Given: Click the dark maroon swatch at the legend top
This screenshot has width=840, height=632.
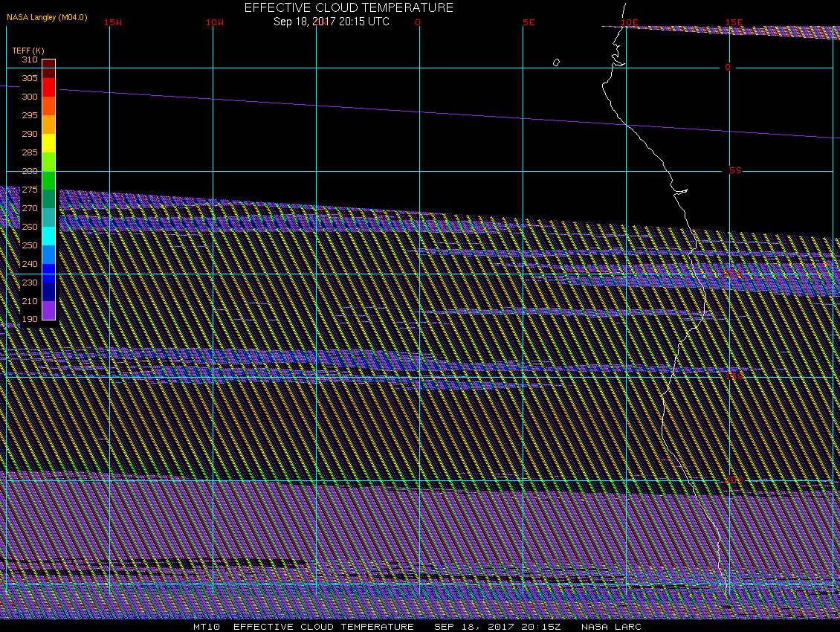Looking at the screenshot, I should click(49, 68).
